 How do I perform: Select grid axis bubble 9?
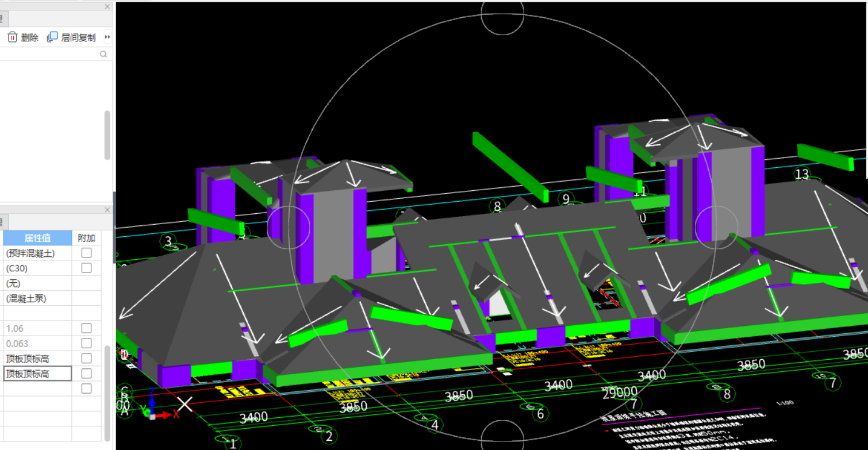coord(566,199)
